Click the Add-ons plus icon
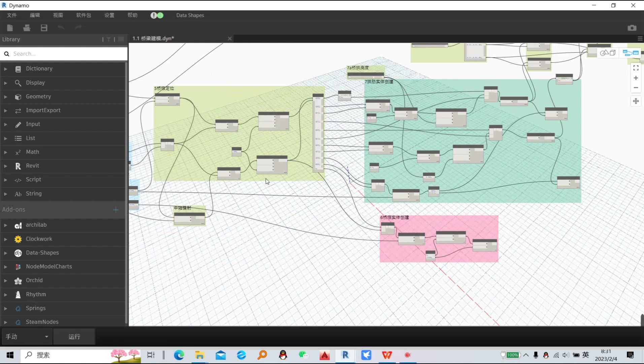 pos(116,210)
